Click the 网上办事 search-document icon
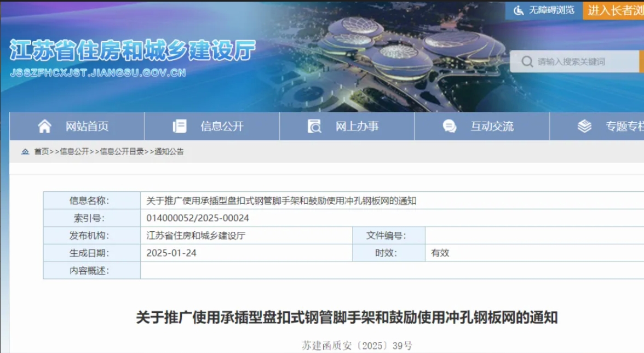The height and width of the screenshot is (353, 644). pyautogui.click(x=314, y=126)
